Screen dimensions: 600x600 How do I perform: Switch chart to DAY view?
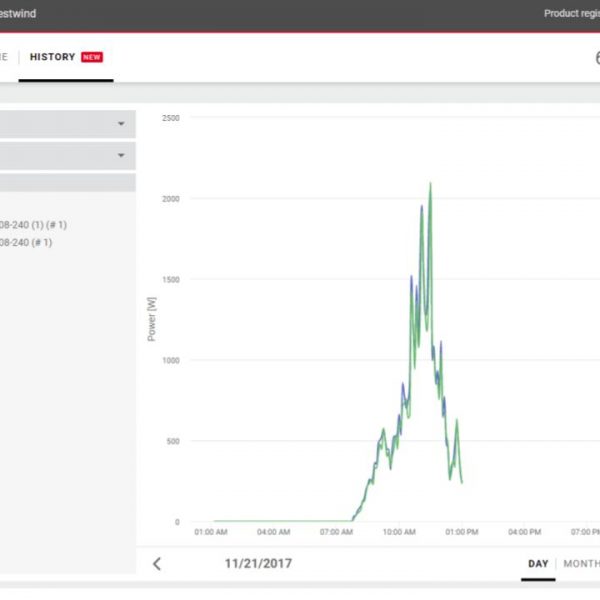pyautogui.click(x=538, y=564)
